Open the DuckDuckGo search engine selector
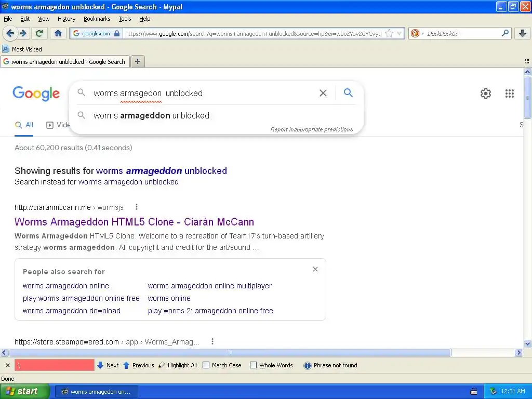This screenshot has width=532, height=399. pyautogui.click(x=417, y=33)
